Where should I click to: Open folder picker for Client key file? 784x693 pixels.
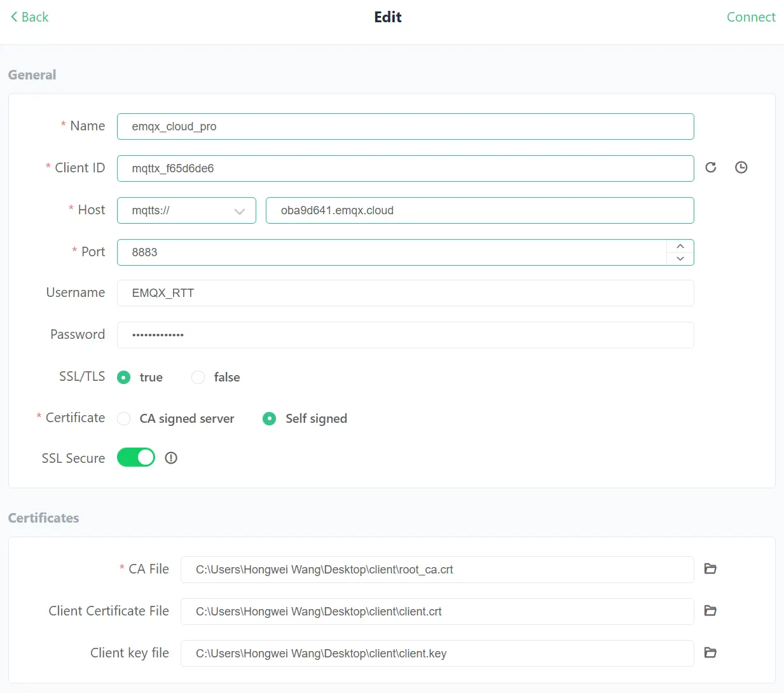click(x=710, y=652)
